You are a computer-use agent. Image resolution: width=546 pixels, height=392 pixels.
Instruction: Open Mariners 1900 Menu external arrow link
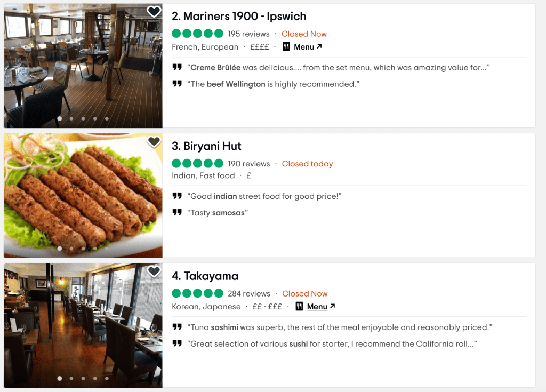(x=308, y=47)
